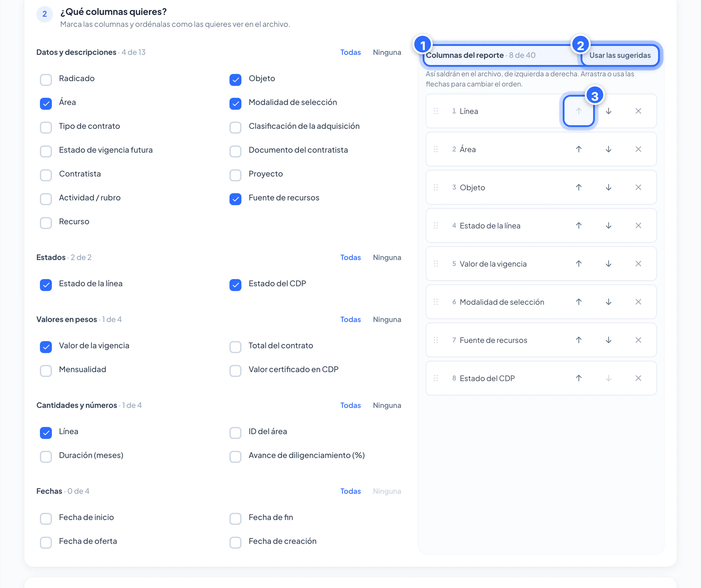The width and height of the screenshot is (701, 588).
Task: Remove Estado de la línea from report
Action: 638,226
